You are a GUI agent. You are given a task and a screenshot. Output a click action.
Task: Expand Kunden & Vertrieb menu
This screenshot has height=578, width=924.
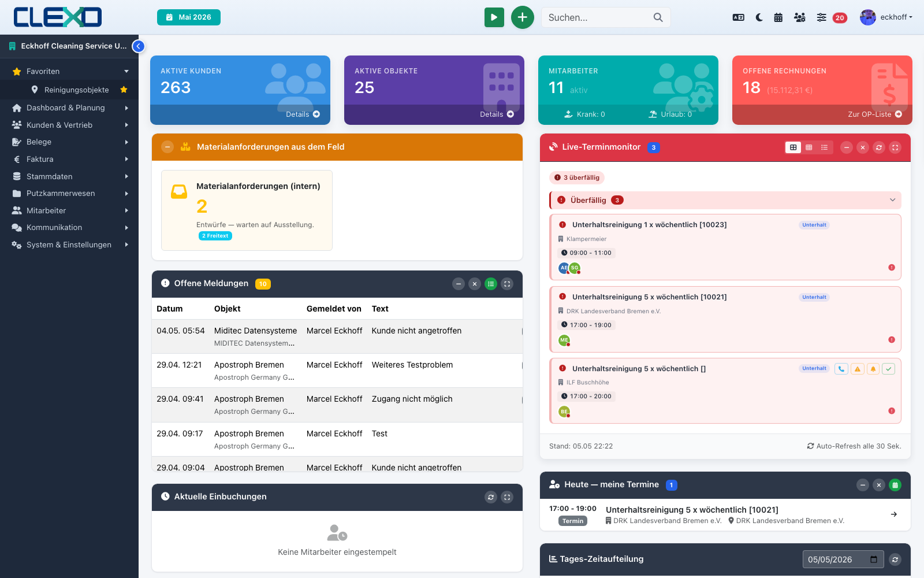(x=69, y=125)
